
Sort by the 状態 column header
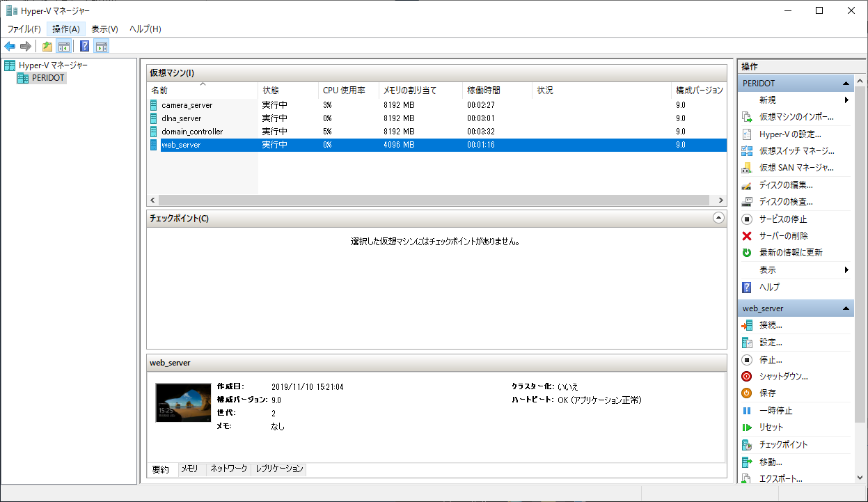coord(288,91)
